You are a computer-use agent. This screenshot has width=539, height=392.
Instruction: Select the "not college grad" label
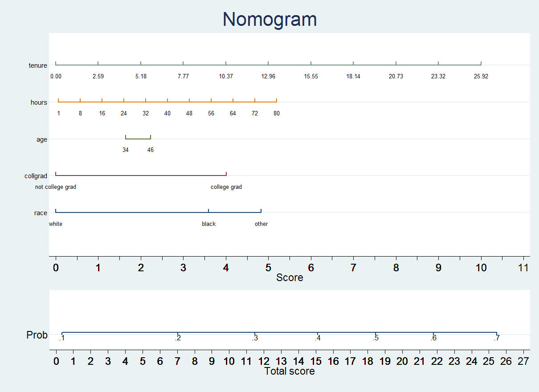(56, 187)
